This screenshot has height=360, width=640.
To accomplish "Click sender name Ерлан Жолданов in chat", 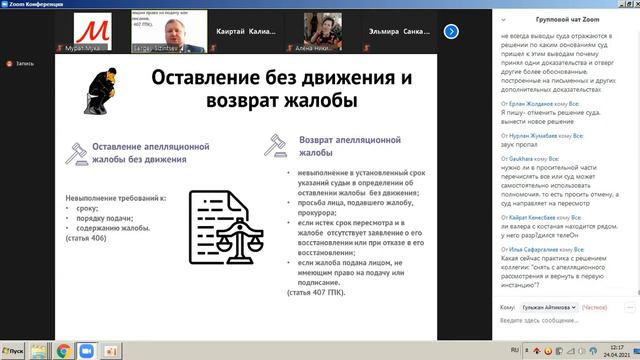I will (x=531, y=104).
